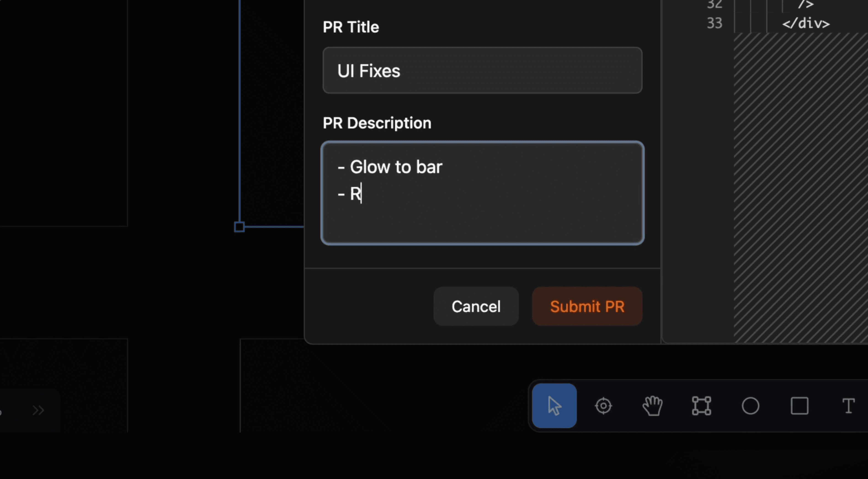Activate the crosshair target tool
This screenshot has height=479, width=868.
tap(603, 406)
